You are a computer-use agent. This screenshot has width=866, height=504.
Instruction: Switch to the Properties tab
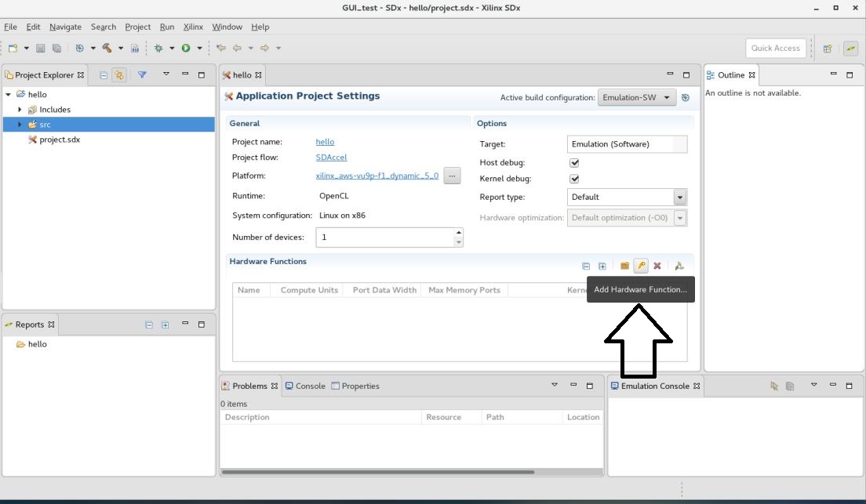[x=355, y=386]
